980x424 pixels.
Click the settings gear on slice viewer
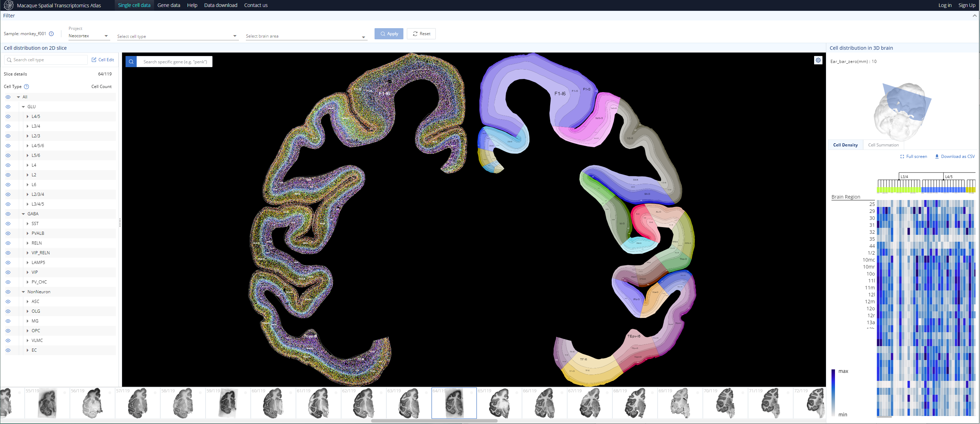click(818, 60)
